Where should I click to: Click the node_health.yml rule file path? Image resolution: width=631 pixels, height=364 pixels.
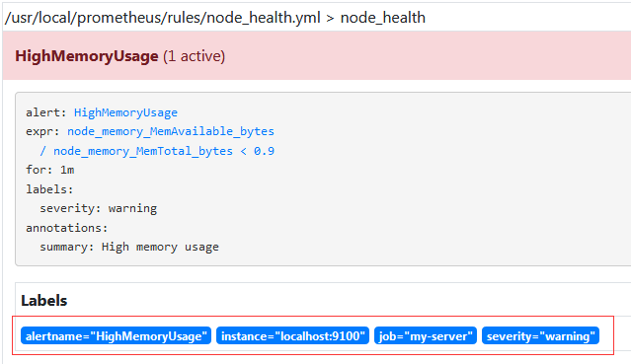tap(163, 18)
